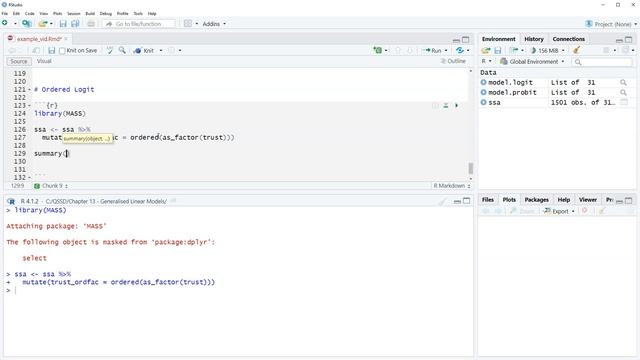Click the Environment search field

click(602, 62)
